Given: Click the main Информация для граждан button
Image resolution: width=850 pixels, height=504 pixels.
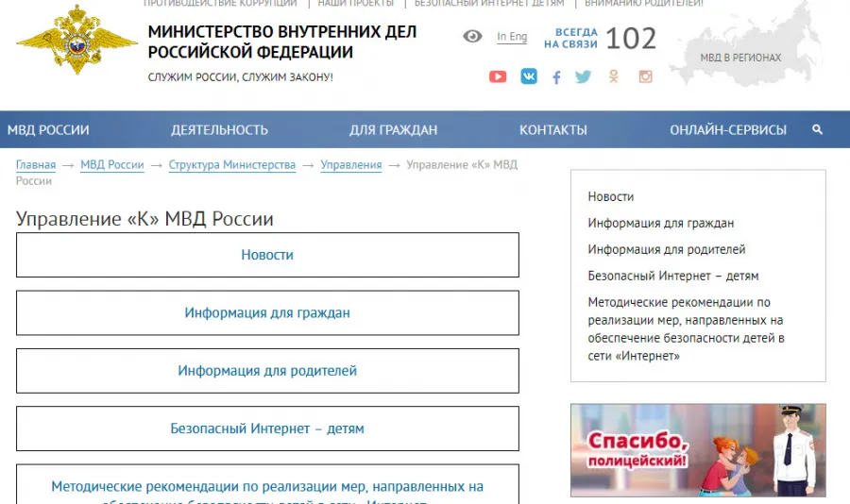Looking at the screenshot, I should pyautogui.click(x=267, y=312).
